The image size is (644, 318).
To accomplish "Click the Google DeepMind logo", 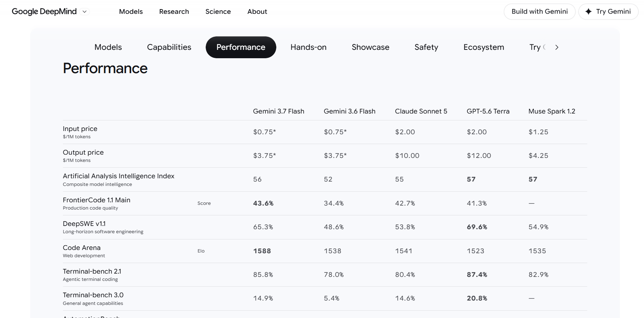I will pos(44,11).
